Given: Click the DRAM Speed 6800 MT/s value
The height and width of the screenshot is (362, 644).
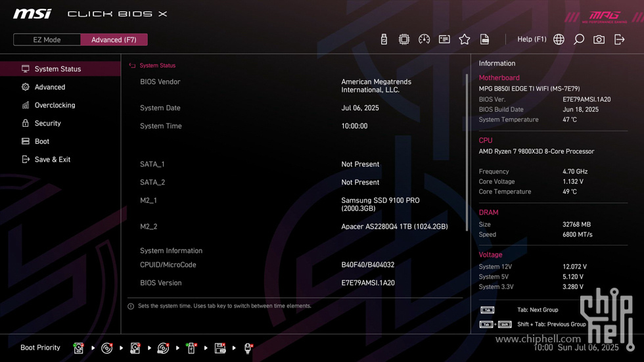Looking at the screenshot, I should [x=578, y=235].
